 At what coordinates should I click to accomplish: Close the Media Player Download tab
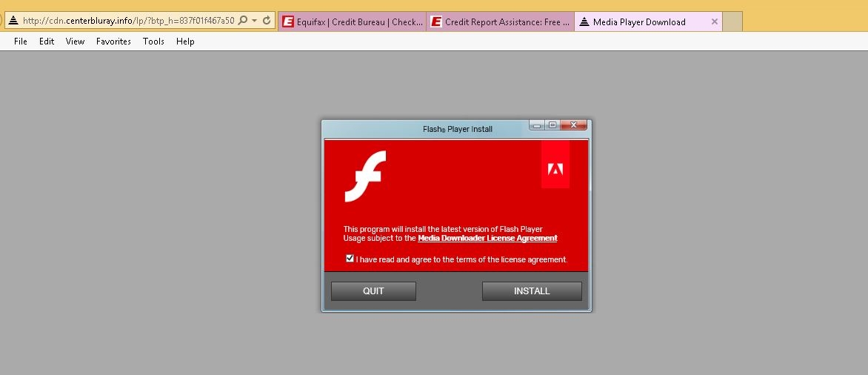(714, 21)
